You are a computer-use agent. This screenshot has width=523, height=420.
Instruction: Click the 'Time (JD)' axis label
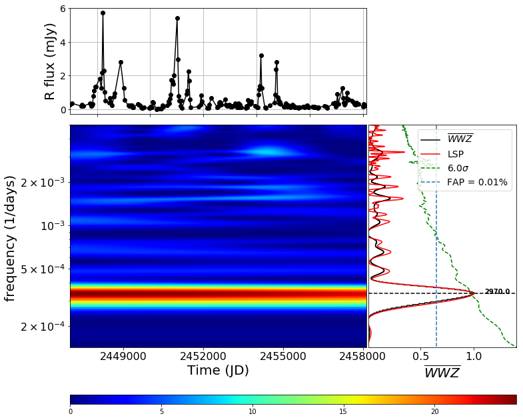218,370
